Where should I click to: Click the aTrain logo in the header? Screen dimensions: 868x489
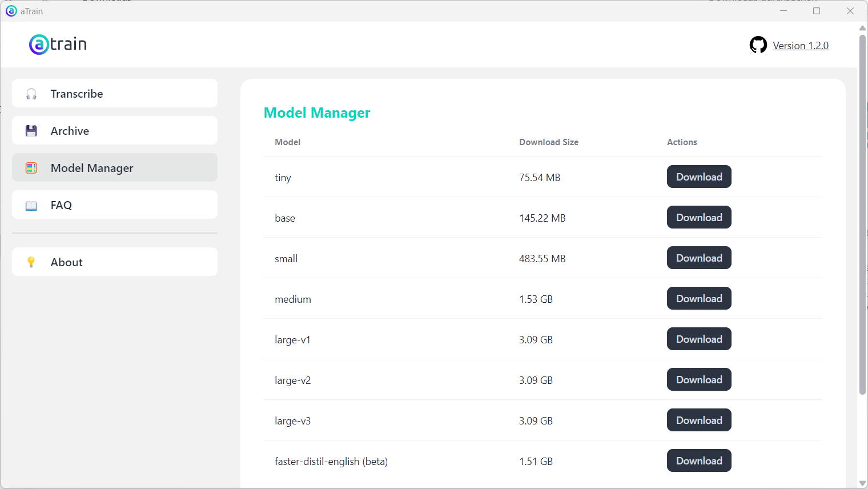[58, 44]
